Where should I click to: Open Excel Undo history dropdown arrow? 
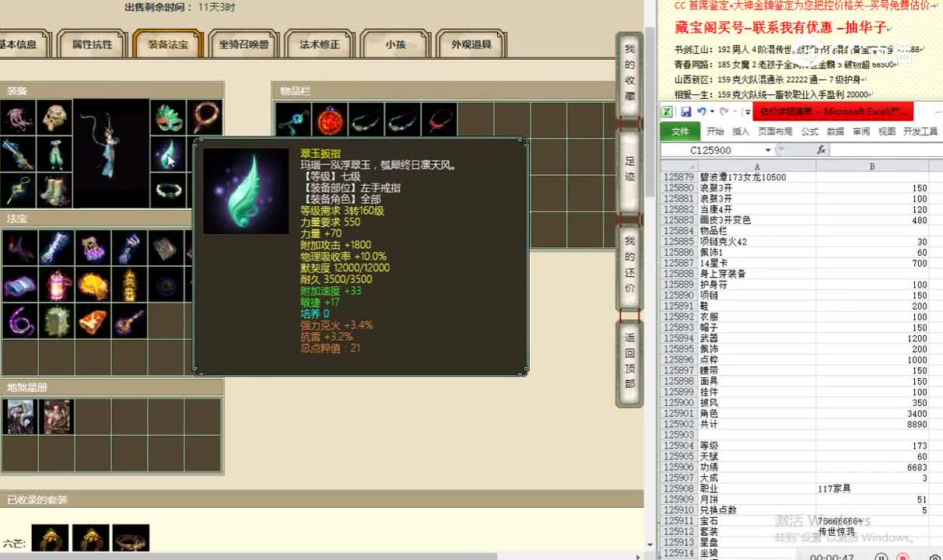click(712, 111)
